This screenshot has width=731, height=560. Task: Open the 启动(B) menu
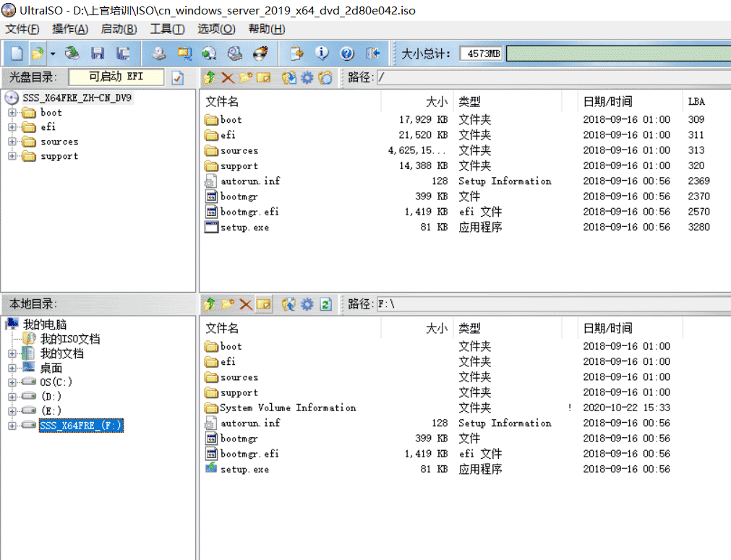(x=119, y=29)
